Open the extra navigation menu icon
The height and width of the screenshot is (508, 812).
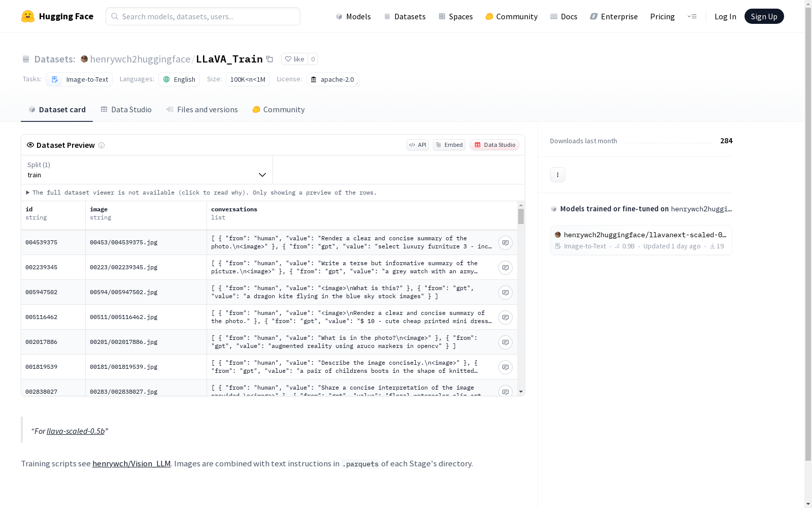(692, 16)
